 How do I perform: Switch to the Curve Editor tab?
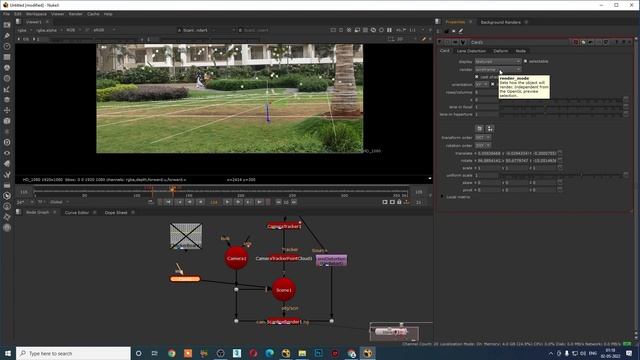(x=77, y=213)
